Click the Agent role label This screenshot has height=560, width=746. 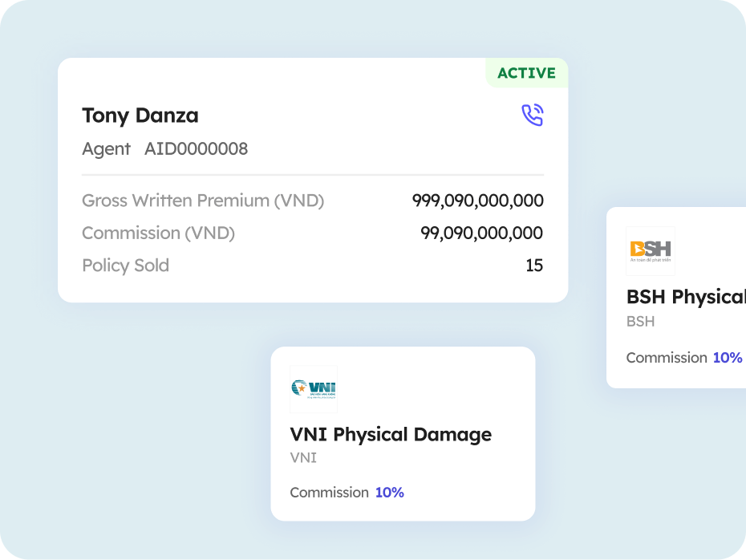click(x=106, y=149)
